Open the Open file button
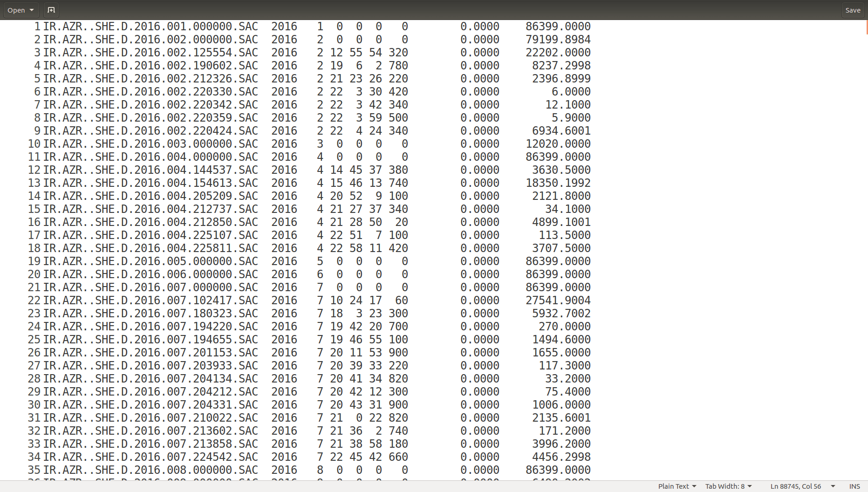Screen dimensions: 868x492 [16, 10]
